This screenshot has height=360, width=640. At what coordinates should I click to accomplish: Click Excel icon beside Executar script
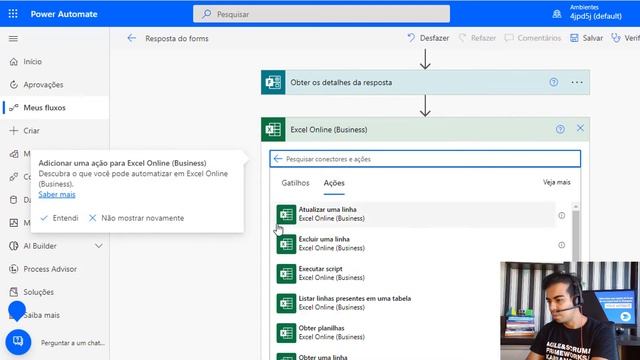pos(286,273)
